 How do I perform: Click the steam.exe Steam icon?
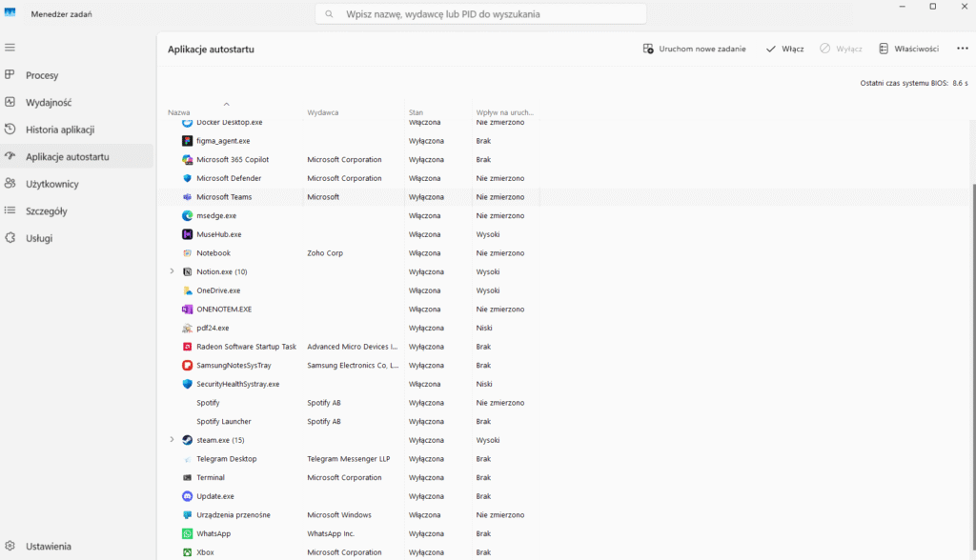(x=188, y=440)
